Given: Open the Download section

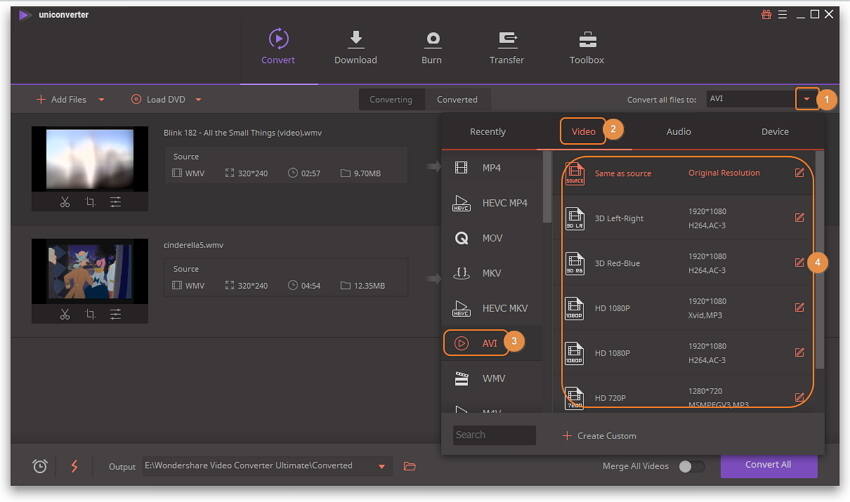Looking at the screenshot, I should (x=356, y=47).
